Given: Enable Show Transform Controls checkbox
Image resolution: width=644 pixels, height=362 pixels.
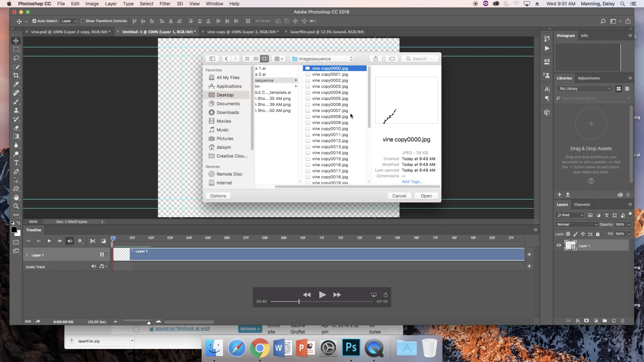Looking at the screenshot, I should [x=83, y=21].
